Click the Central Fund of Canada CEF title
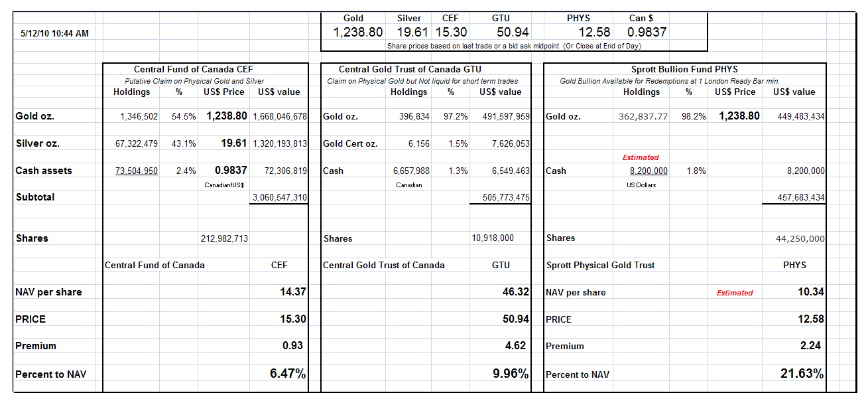 (x=194, y=69)
